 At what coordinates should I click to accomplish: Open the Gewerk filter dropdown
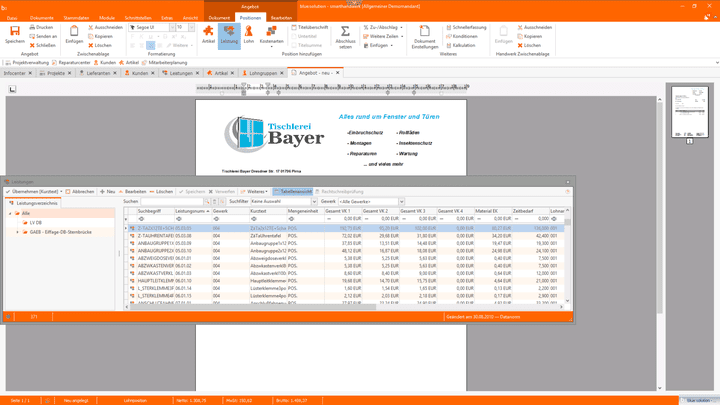pyautogui.click(x=370, y=201)
